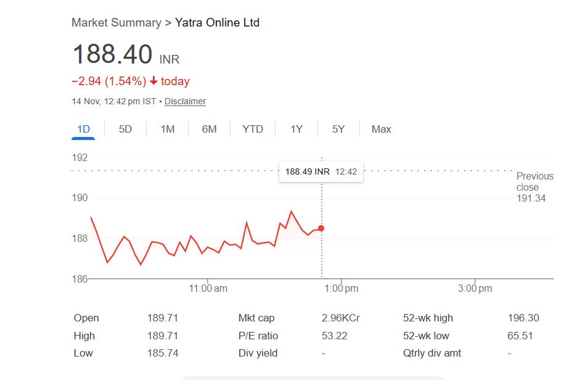Switch to the 5D chart tab

pos(125,129)
